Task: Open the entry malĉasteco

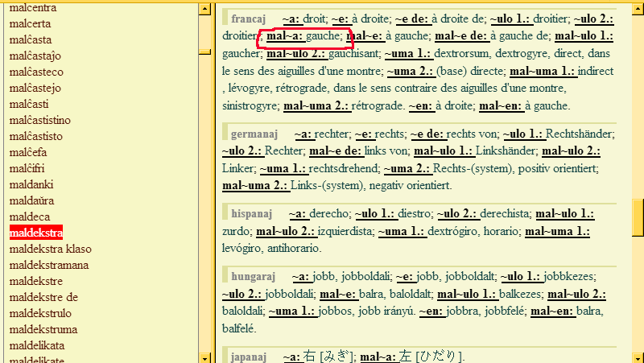Action: point(36,72)
